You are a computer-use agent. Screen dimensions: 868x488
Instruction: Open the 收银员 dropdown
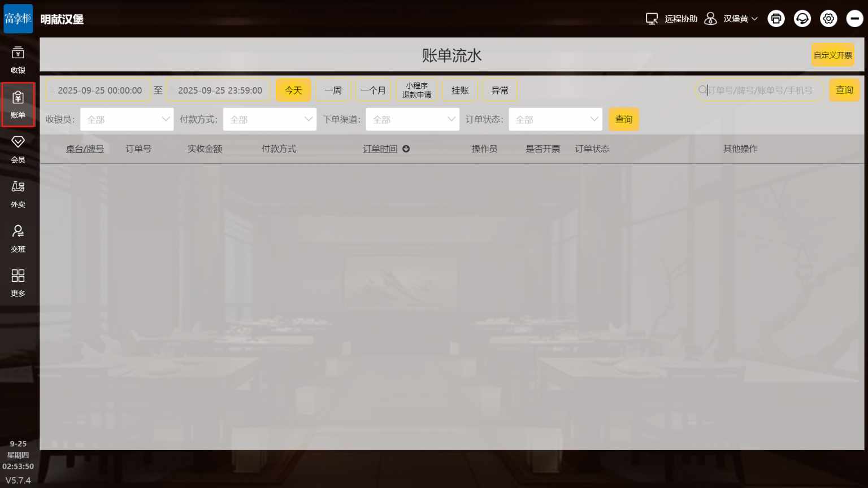tap(127, 119)
